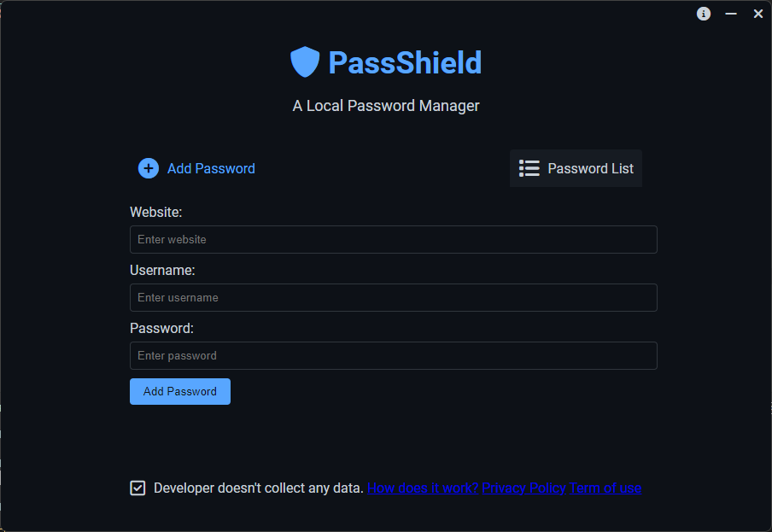
Task: Open the "How does it work?" link
Action: pyautogui.click(x=422, y=488)
